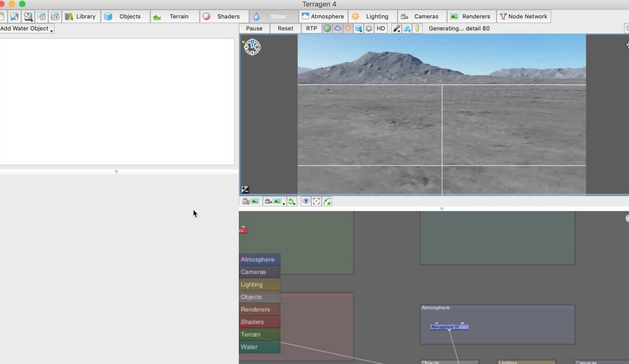Click the blue cube objects preview icon

359,28
